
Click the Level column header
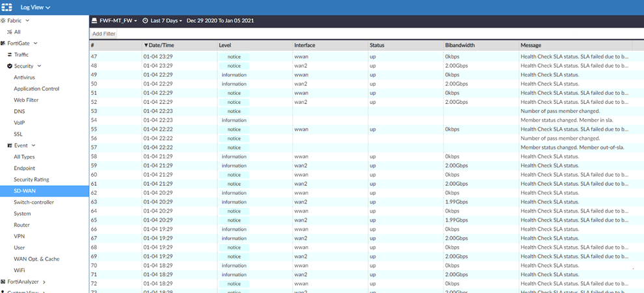click(x=226, y=45)
